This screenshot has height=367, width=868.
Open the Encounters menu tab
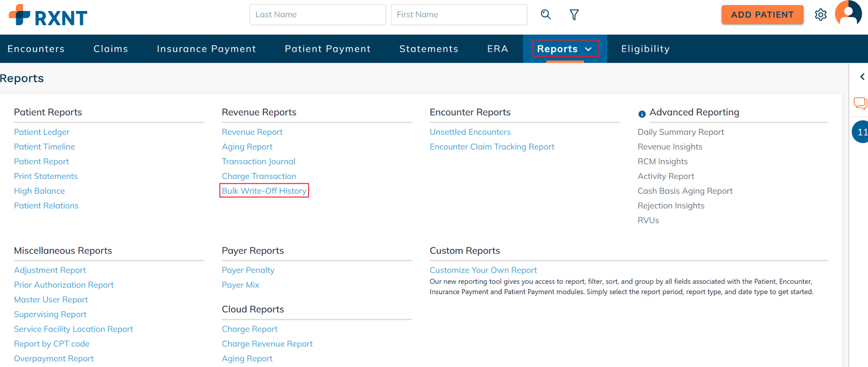[36, 49]
